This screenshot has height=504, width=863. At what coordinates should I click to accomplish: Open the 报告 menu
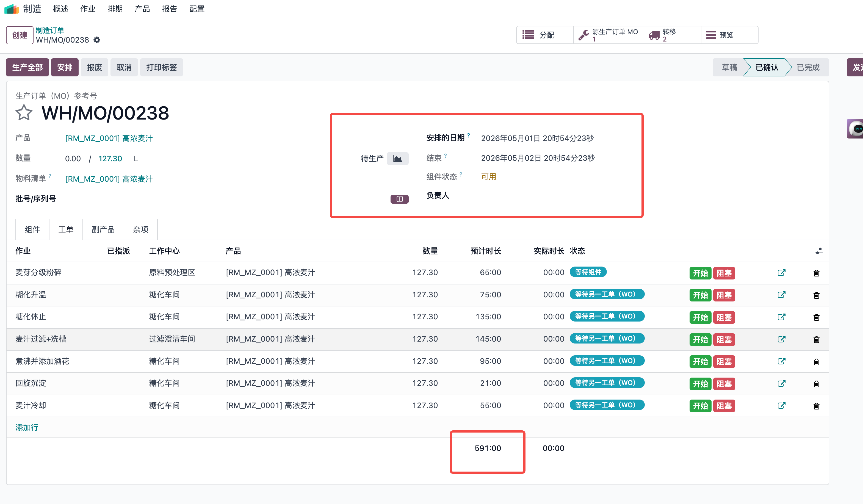170,9
